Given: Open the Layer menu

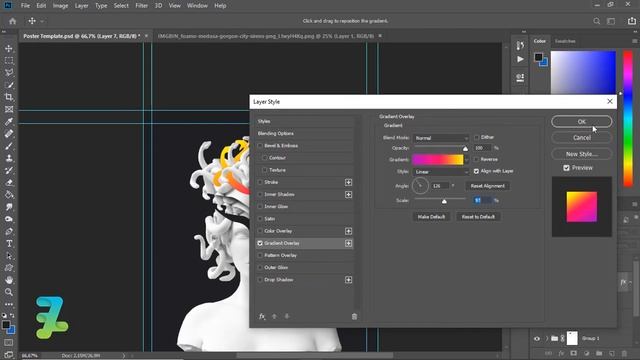Looking at the screenshot, I should tap(81, 6).
